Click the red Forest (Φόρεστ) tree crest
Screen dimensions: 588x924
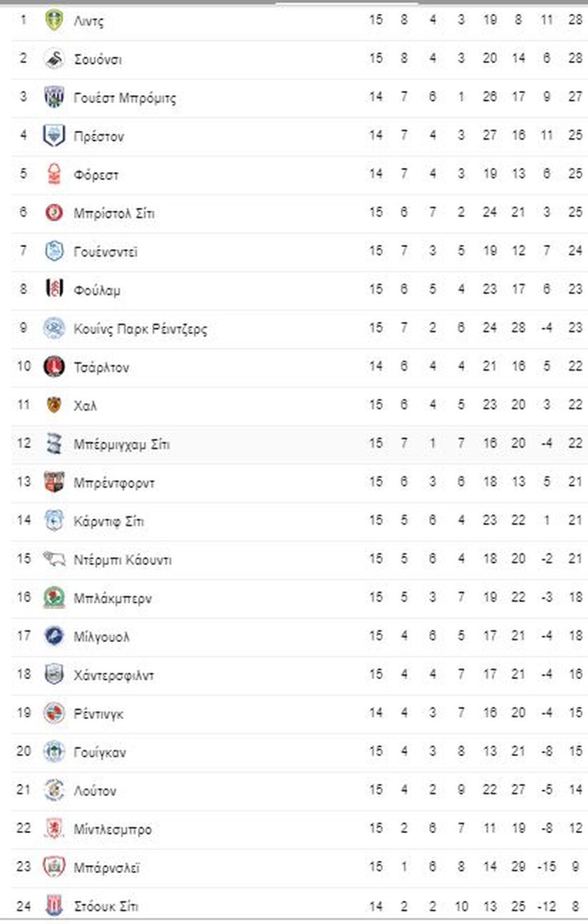coord(54,174)
